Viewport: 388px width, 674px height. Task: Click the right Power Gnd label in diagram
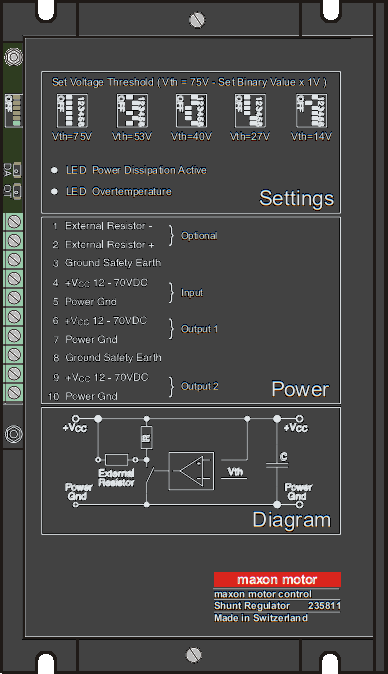point(298,492)
